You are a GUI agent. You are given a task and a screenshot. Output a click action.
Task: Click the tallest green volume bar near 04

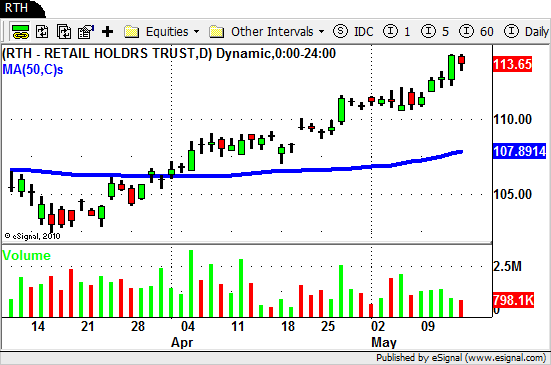(191, 283)
